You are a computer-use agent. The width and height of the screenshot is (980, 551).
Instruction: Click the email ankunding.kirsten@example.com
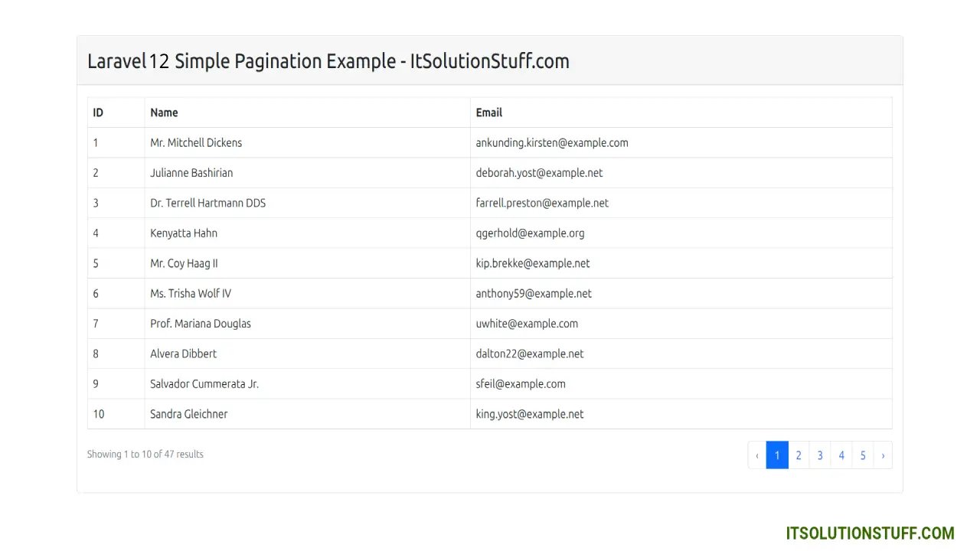pyautogui.click(x=551, y=142)
